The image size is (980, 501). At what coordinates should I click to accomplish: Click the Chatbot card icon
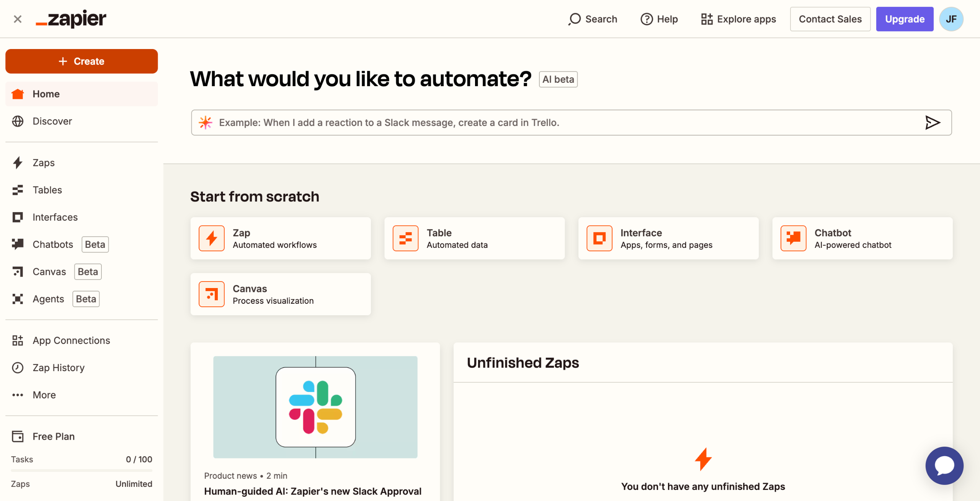tap(793, 238)
